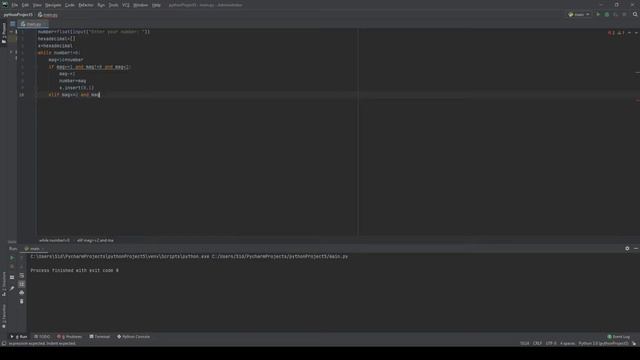Click pythonProject5 in the navigation breadcrumb

(18, 15)
